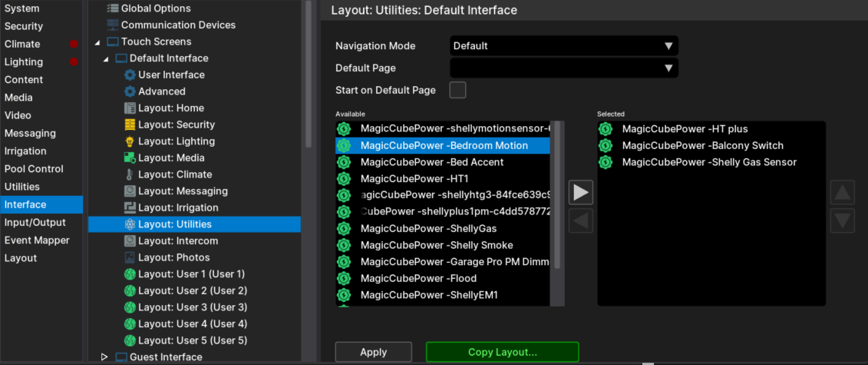Select MagicCubePower -HT1 in Available list
Viewport: 868px width, 365px height.
pos(443,179)
